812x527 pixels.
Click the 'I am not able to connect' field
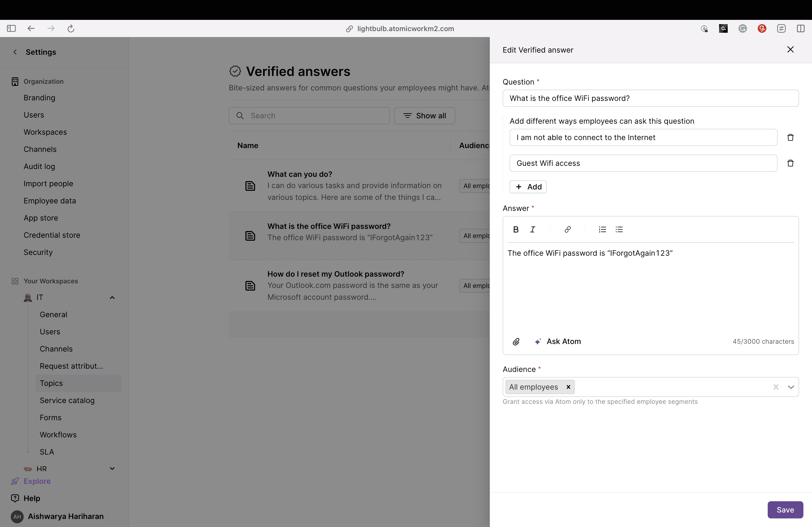643,137
